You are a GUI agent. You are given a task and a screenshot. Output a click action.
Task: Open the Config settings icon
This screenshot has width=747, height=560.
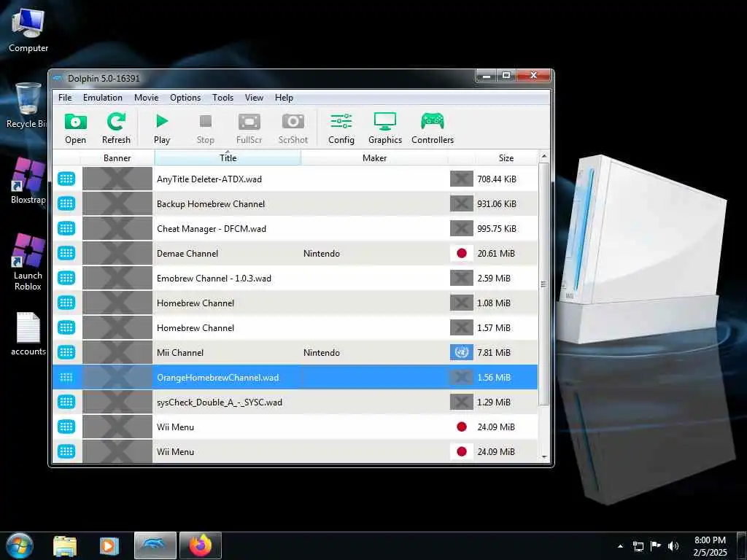341,128
